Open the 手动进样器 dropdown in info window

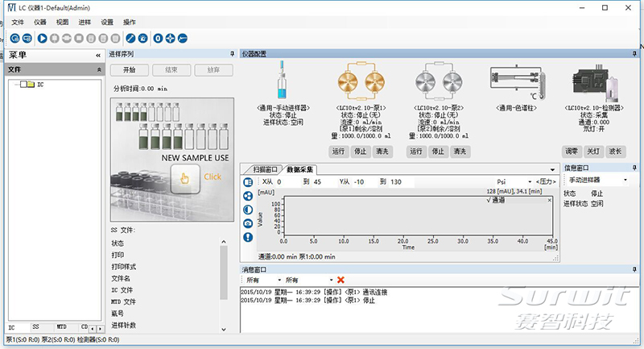point(625,180)
